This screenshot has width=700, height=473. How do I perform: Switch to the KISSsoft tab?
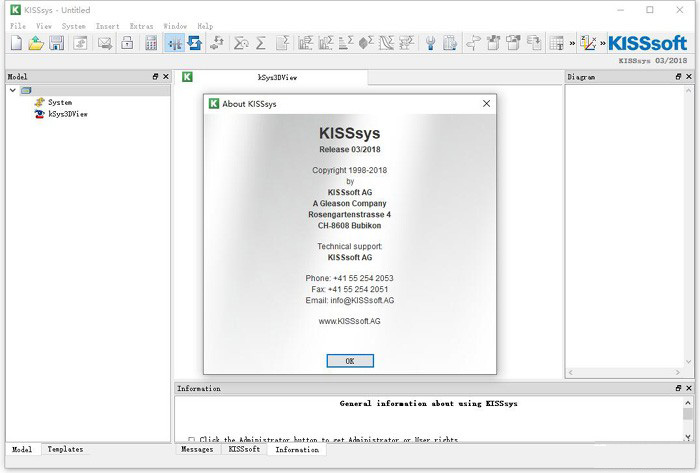click(x=244, y=449)
